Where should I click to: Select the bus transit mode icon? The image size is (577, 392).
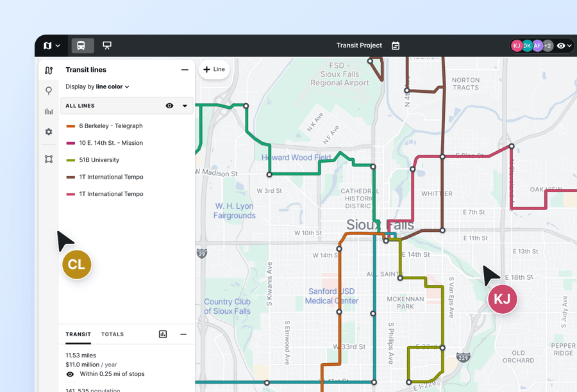point(81,45)
